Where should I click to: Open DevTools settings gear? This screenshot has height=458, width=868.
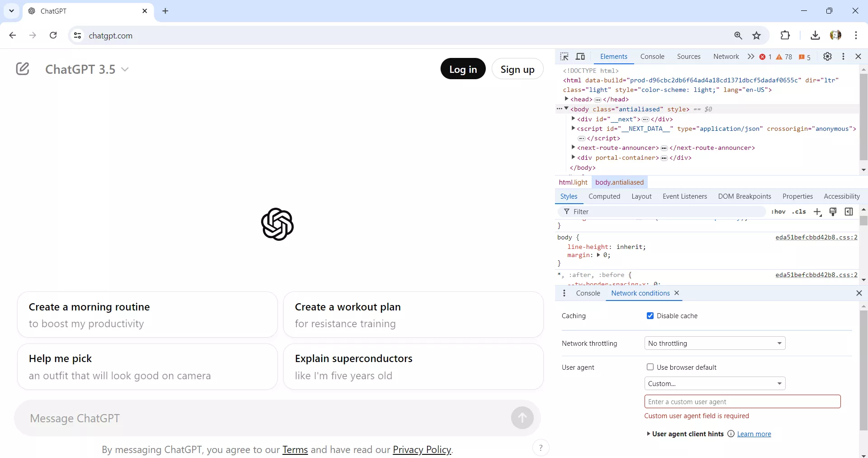tap(828, 57)
